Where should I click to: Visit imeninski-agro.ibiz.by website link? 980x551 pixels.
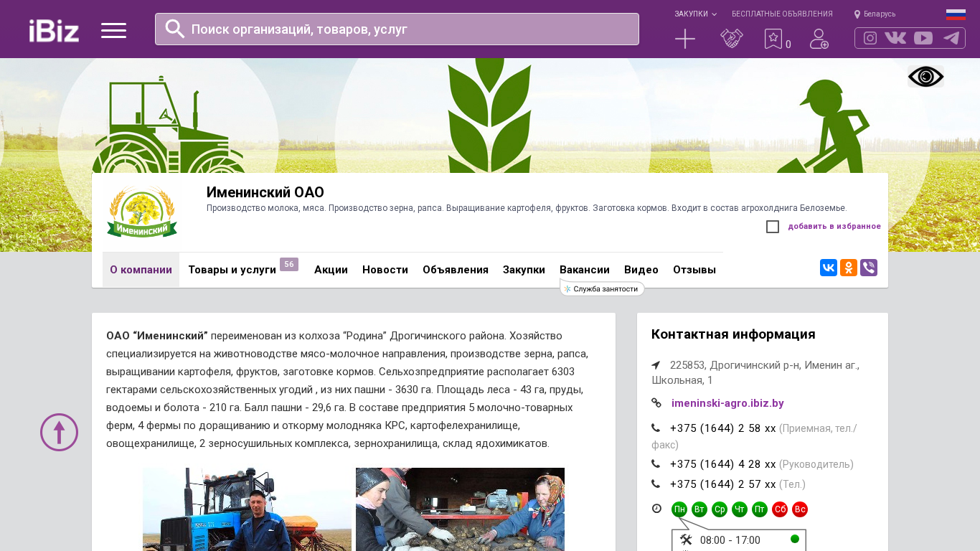(x=727, y=403)
